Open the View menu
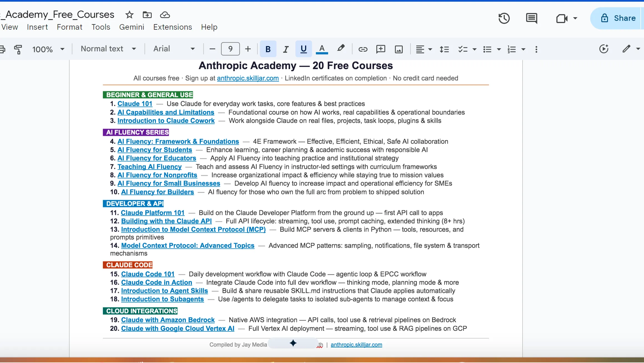The width and height of the screenshot is (644, 363). tap(10, 27)
